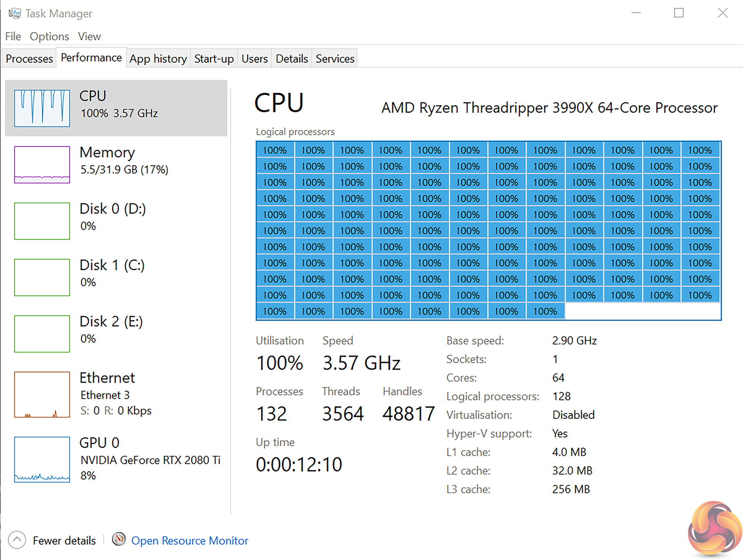Open Disk 1 (C:) performance graph

point(42,277)
